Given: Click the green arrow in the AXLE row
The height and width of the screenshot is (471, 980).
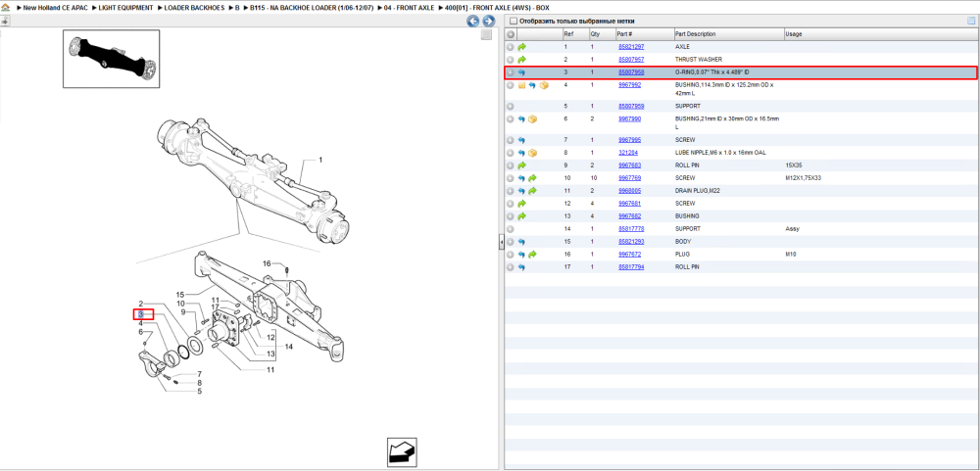Looking at the screenshot, I should 522,47.
